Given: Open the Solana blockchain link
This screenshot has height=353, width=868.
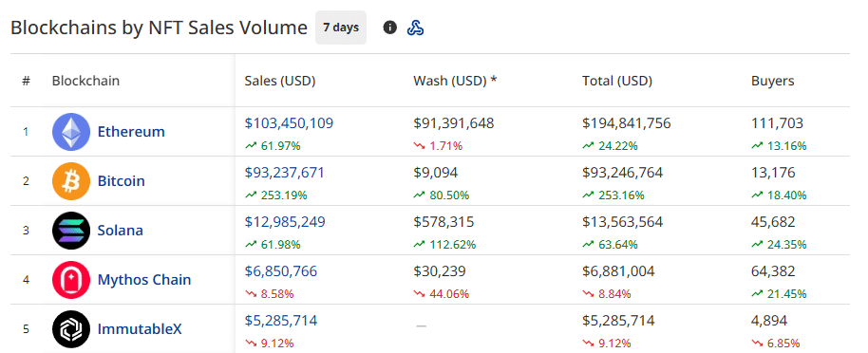Looking at the screenshot, I should 120,231.
